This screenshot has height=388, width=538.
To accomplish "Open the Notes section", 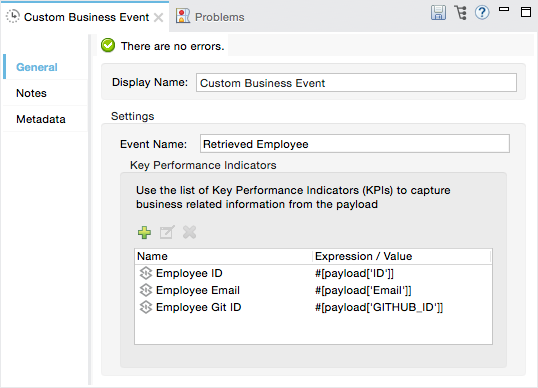I will (31, 93).
